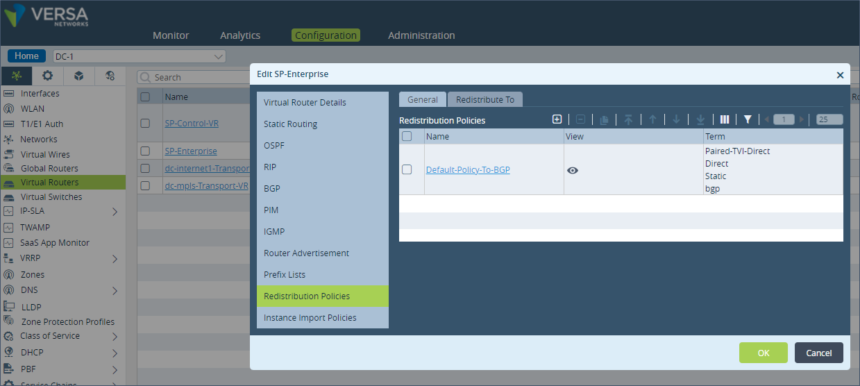Image resolution: width=860 pixels, height=386 pixels.
Task: Open the SP-Control-VR link
Action: [x=191, y=123]
